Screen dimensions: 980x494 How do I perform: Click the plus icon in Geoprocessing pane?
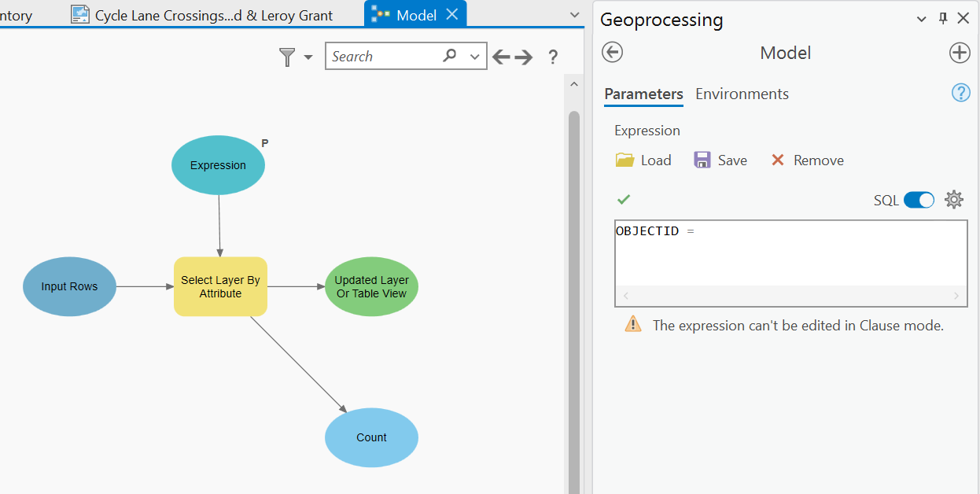(x=960, y=53)
